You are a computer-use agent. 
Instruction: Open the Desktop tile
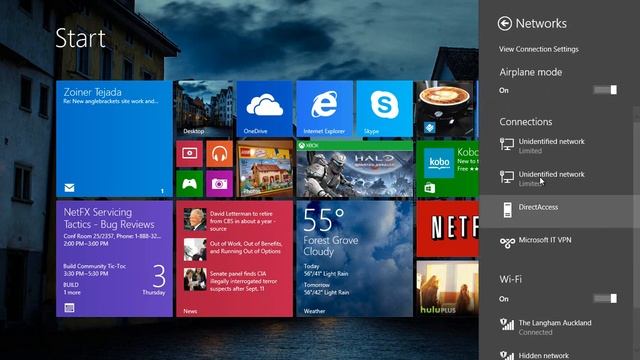click(204, 109)
